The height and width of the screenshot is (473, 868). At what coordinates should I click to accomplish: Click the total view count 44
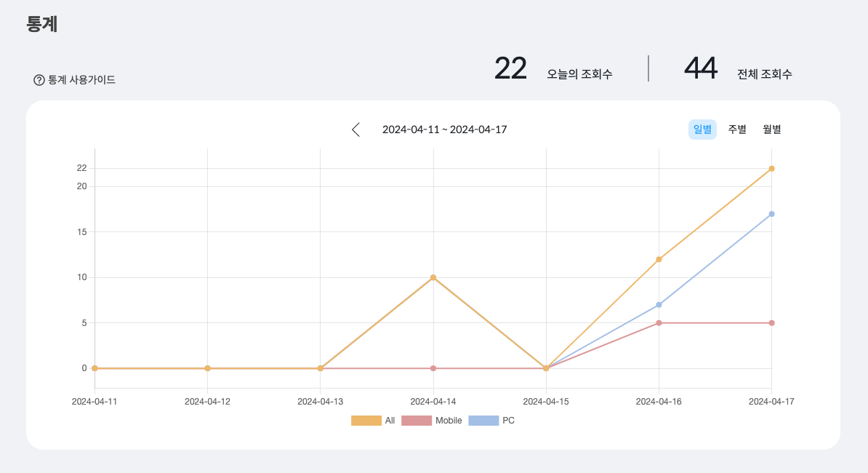[701, 68]
